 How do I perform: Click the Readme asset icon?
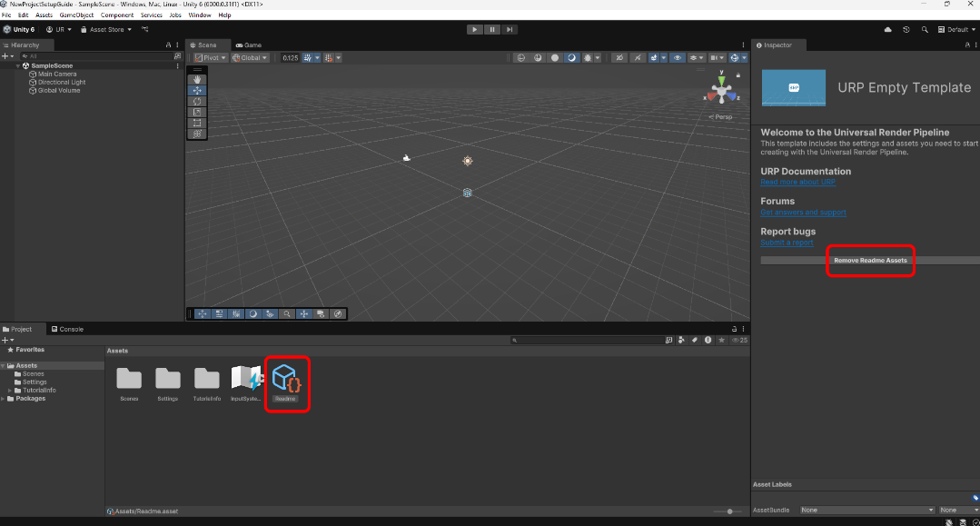[x=287, y=379]
